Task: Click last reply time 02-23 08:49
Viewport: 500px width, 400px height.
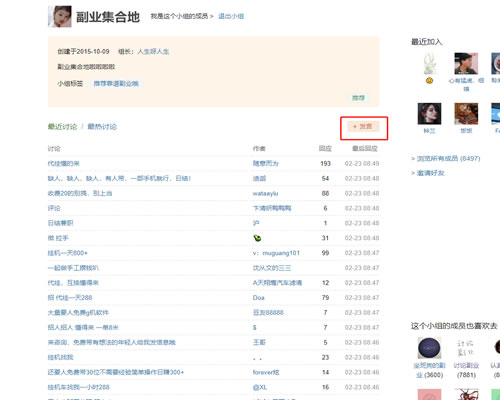Action: tap(362, 163)
